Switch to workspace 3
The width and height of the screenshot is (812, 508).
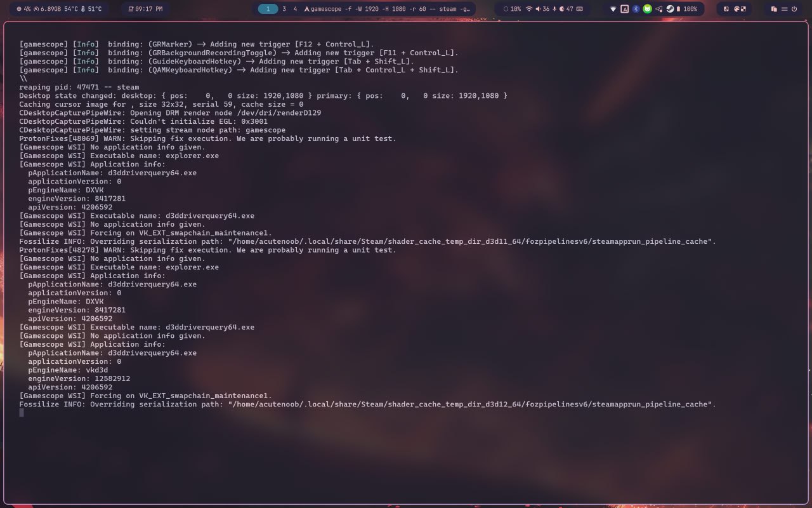point(284,9)
